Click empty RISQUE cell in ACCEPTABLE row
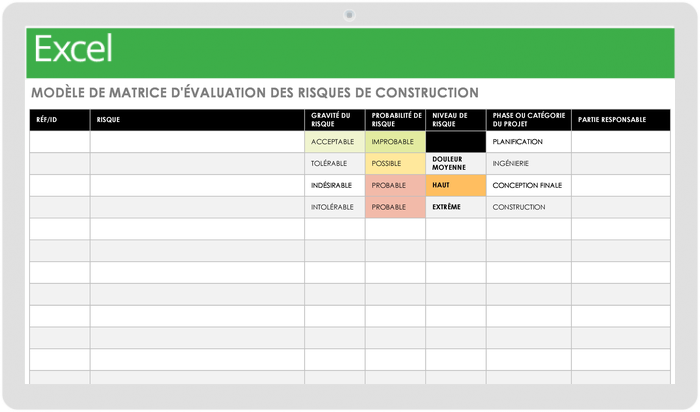 [197, 141]
